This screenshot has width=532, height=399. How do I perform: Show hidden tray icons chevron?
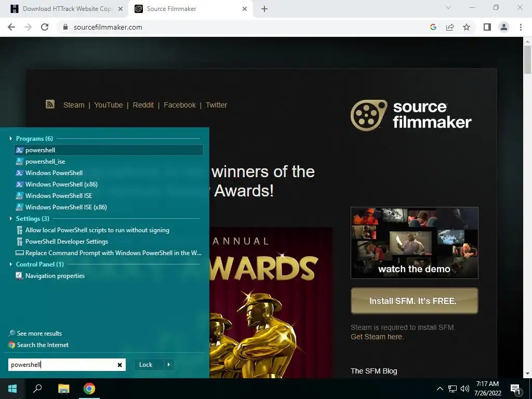click(x=440, y=389)
